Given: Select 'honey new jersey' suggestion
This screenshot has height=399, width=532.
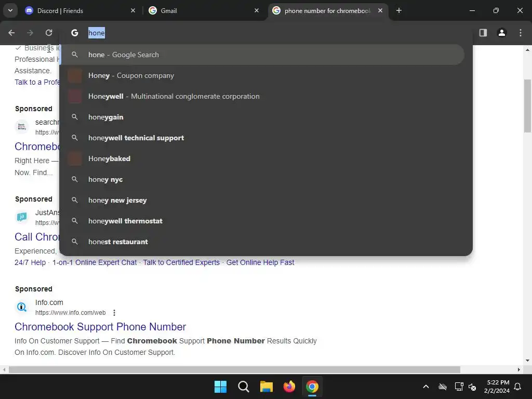Looking at the screenshot, I should click(262, 200).
